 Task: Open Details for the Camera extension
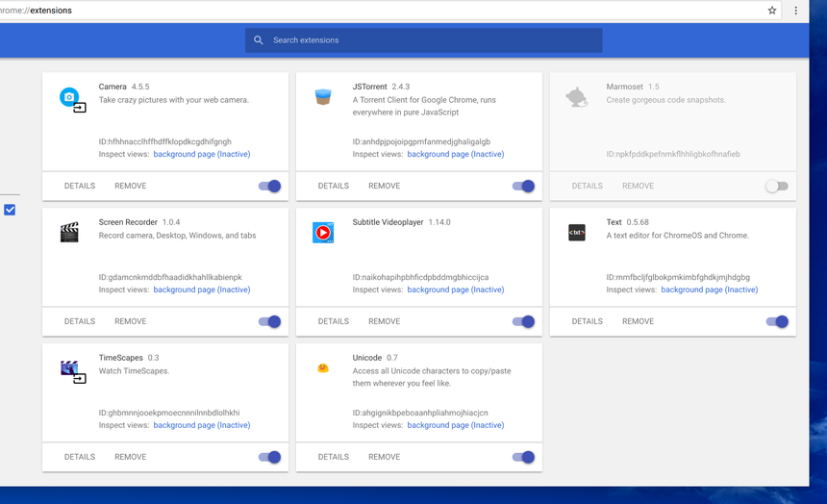click(80, 186)
